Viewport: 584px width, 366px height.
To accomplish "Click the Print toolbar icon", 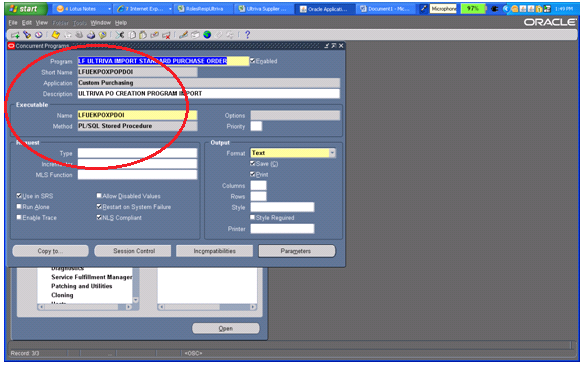I will (91, 35).
